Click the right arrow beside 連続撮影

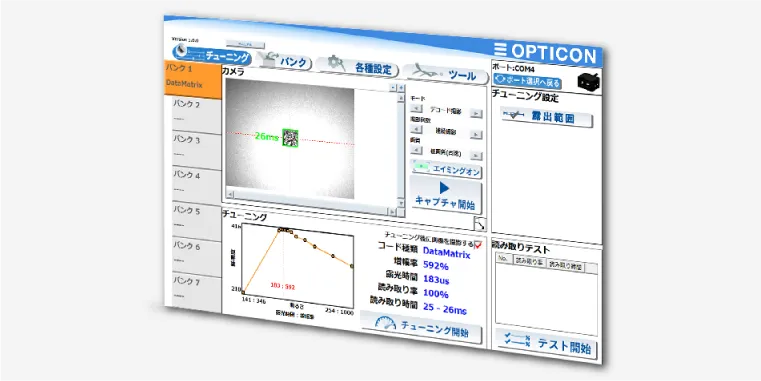click(x=476, y=134)
